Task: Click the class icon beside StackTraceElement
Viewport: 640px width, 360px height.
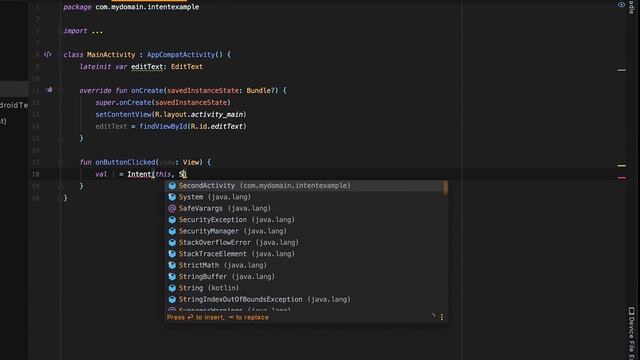Action: pos(172,254)
